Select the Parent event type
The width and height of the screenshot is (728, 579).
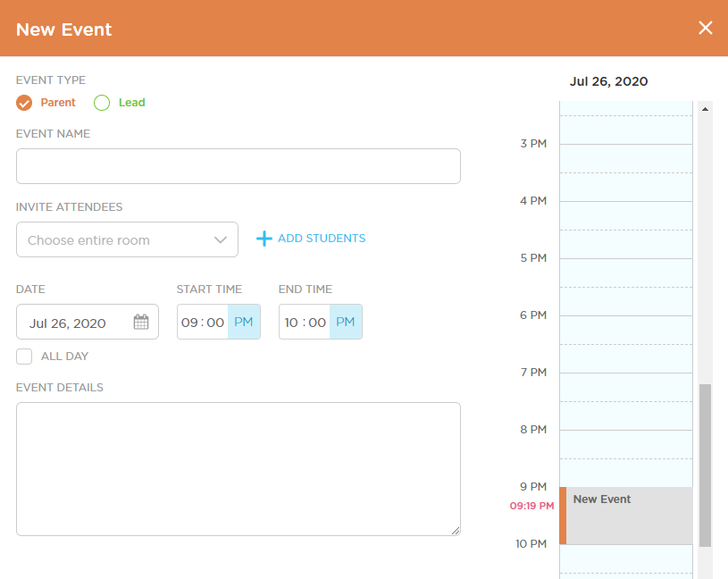point(23,103)
